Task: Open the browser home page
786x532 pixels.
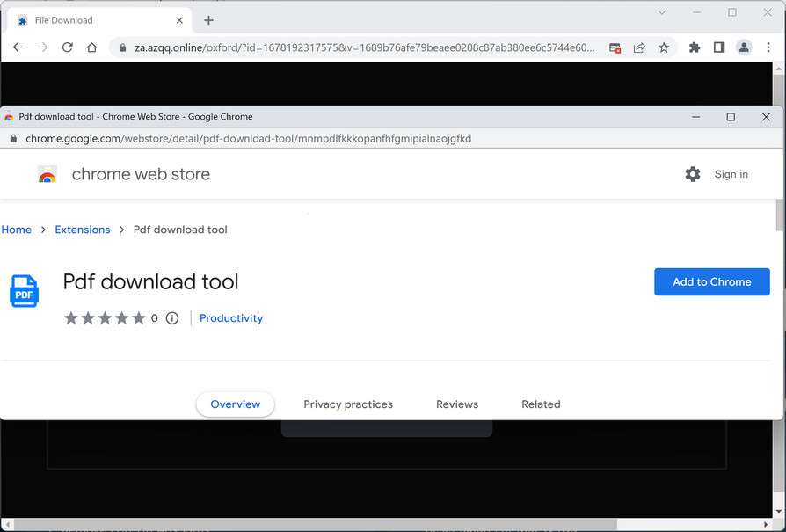Action: tap(91, 47)
